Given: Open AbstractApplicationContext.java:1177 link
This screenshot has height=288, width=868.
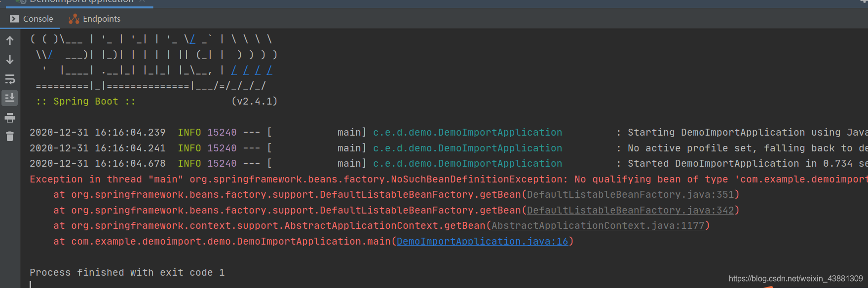Looking at the screenshot, I should [x=598, y=226].
